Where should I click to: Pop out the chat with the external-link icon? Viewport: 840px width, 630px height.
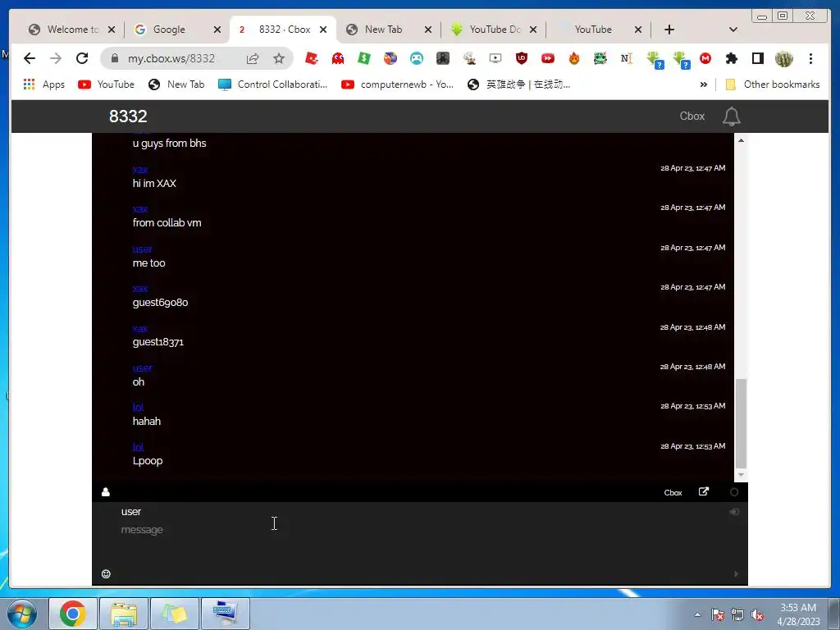pos(703,492)
